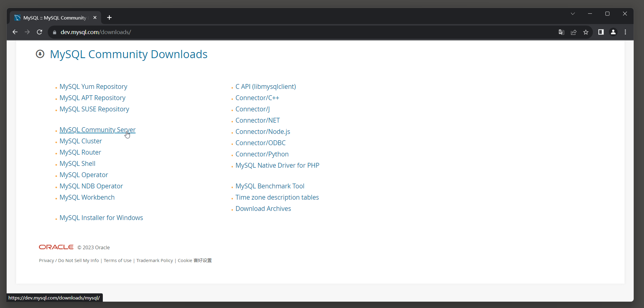Screen dimensions: 644x308
Task: Open Terms of Use link
Action: tap(117, 261)
